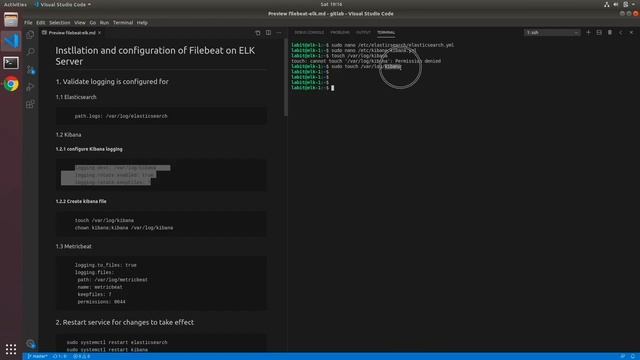Image resolution: width=640 pixels, height=360 pixels.
Task: Click the feedback icon in the status bar
Action: (x=622, y=356)
